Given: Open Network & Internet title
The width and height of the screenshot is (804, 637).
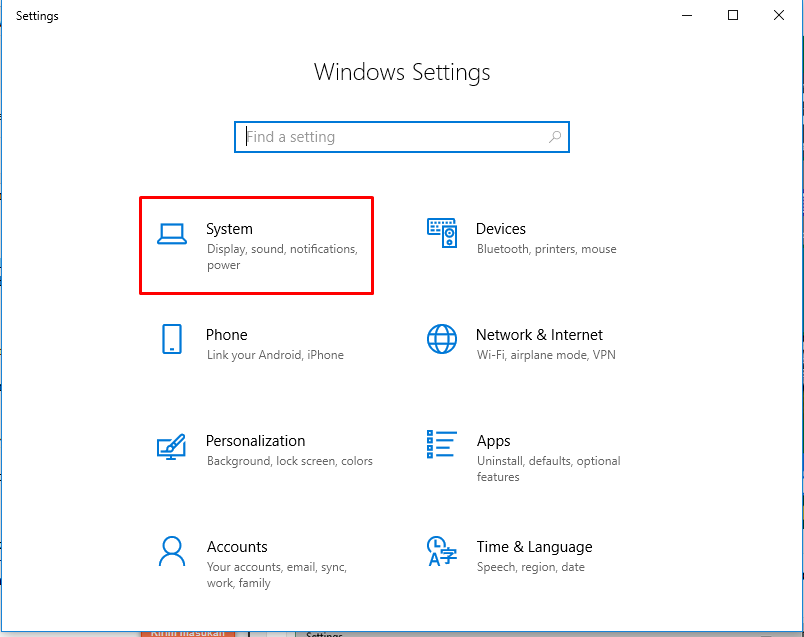Looking at the screenshot, I should [x=539, y=335].
